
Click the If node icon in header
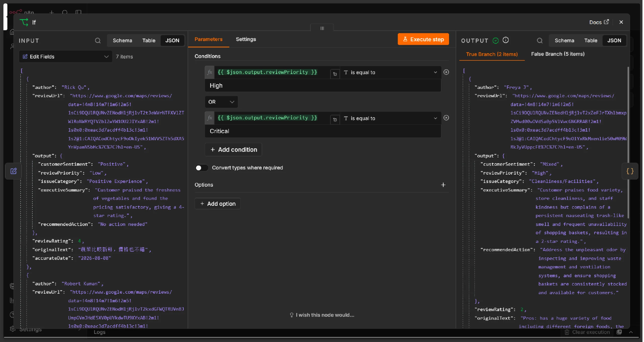(x=24, y=22)
